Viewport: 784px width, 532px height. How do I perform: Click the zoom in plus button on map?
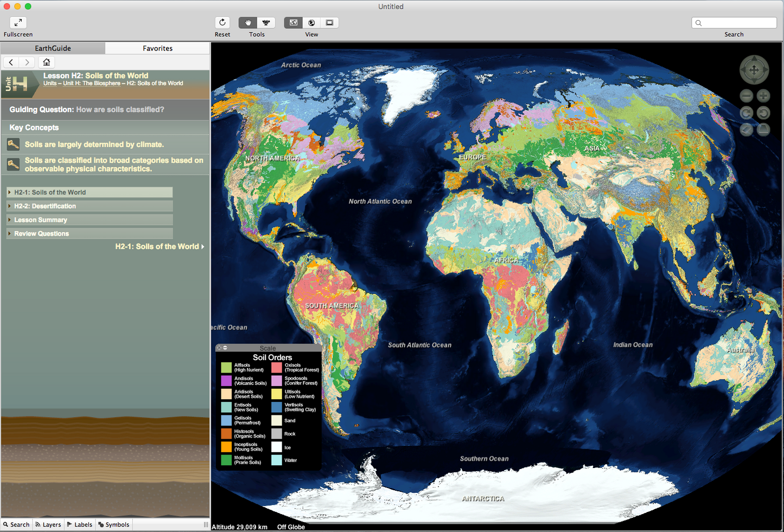[x=763, y=96]
